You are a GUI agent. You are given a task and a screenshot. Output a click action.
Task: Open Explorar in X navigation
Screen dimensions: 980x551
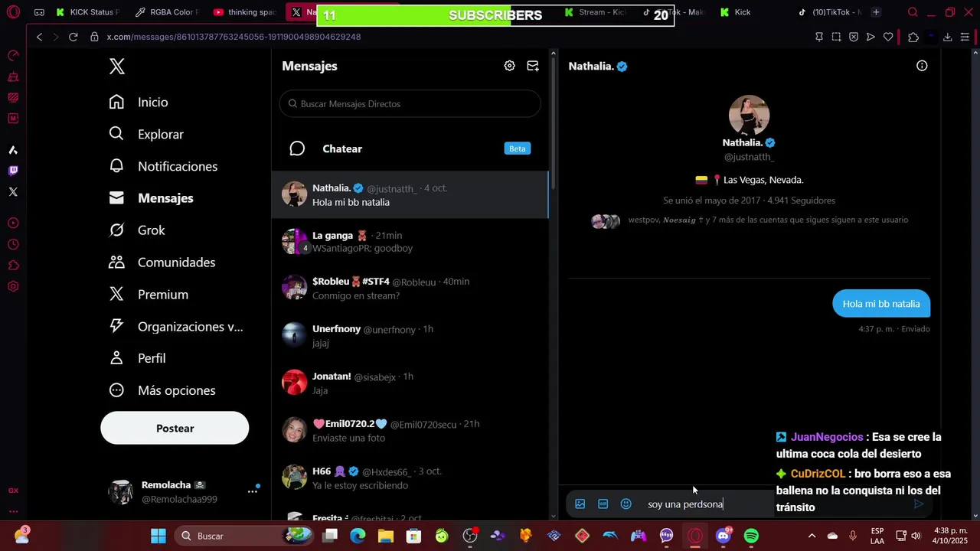point(146,134)
